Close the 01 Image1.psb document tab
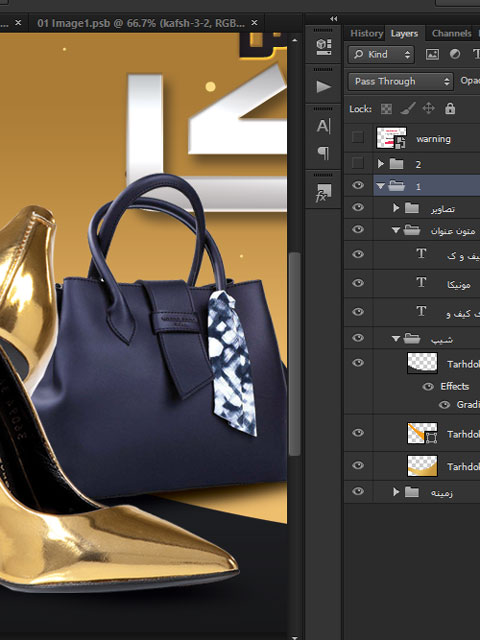The width and height of the screenshot is (480, 640). tap(254, 23)
